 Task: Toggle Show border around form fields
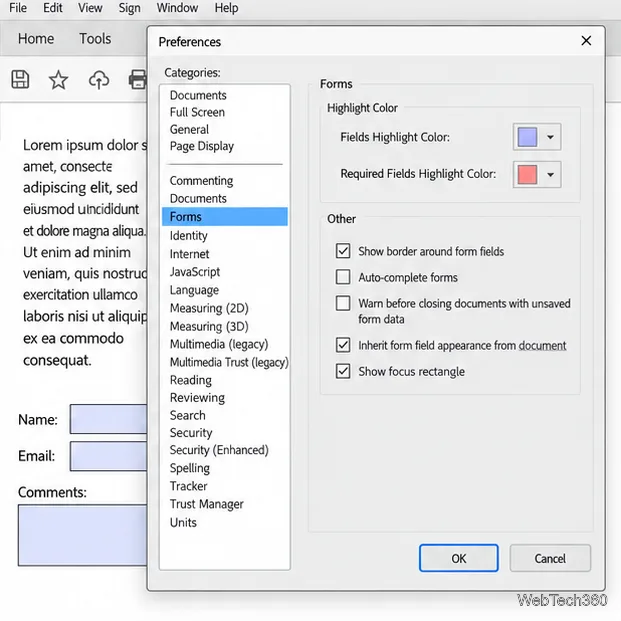343,251
